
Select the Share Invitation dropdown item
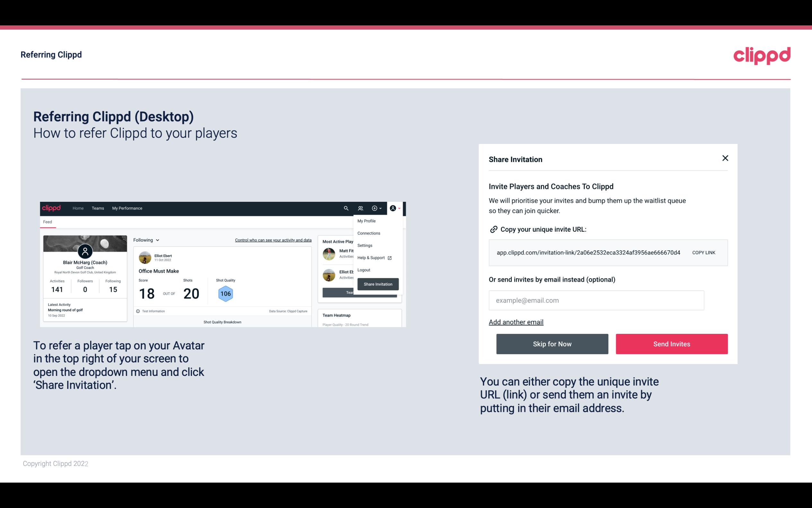pos(378,284)
